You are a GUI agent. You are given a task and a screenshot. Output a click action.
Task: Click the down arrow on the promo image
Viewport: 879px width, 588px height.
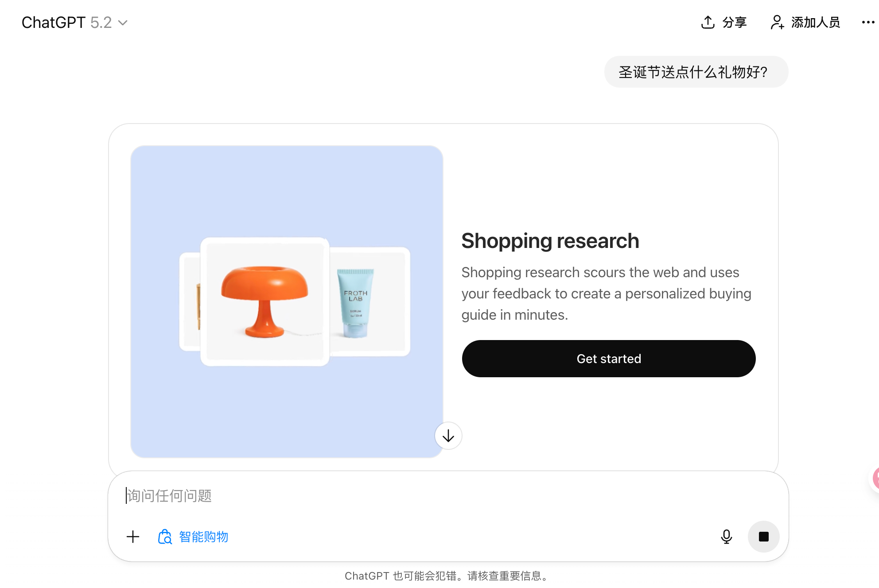447,436
